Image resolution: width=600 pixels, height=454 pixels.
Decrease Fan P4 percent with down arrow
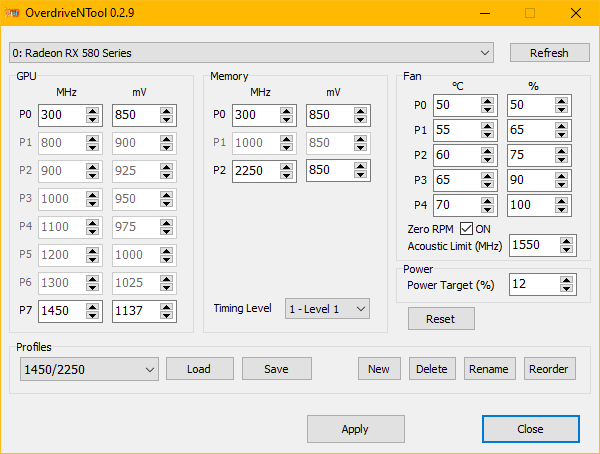pos(561,209)
